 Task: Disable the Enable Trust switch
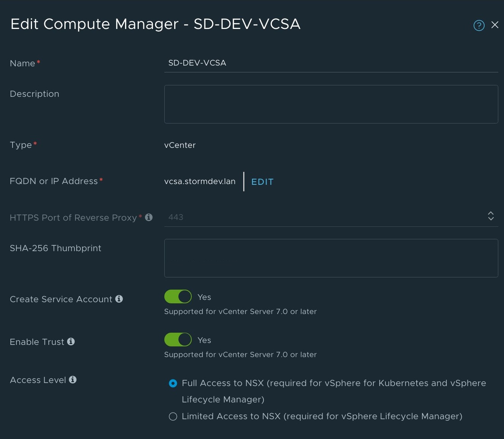(178, 340)
